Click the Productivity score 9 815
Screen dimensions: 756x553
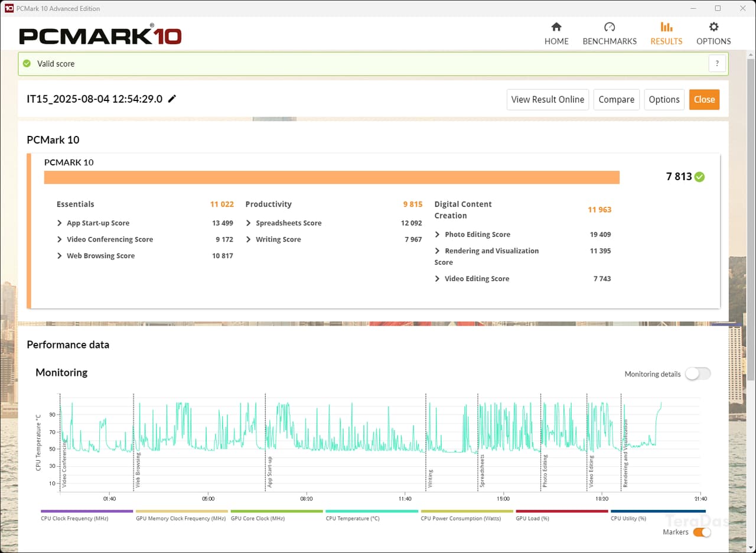(x=413, y=204)
